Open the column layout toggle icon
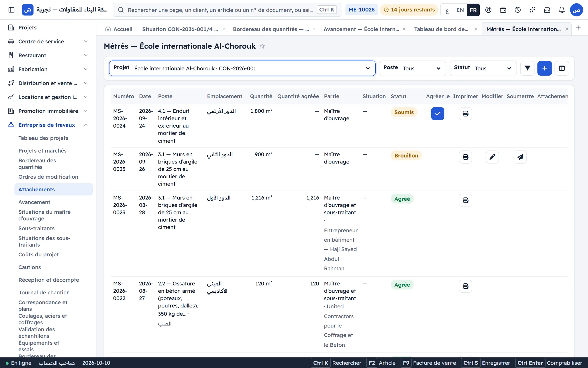Viewport: 588px width, 368px height. (x=562, y=68)
